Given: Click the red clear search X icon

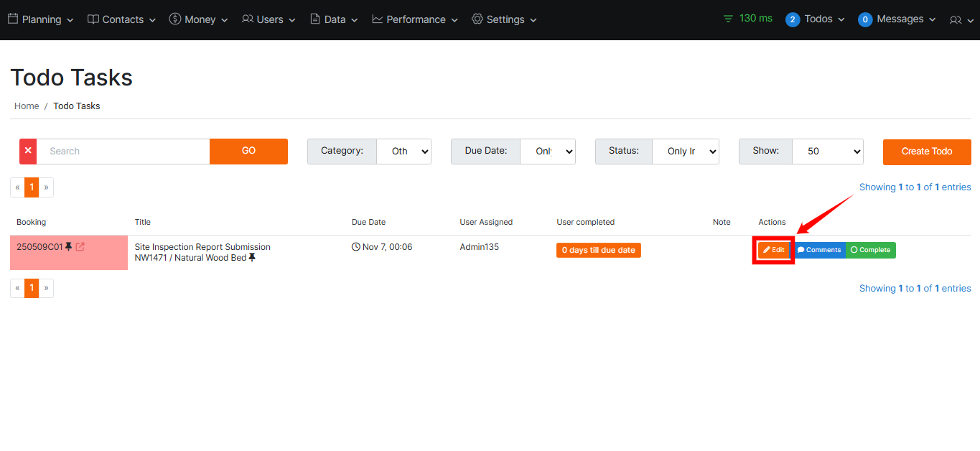Looking at the screenshot, I should (x=28, y=152).
